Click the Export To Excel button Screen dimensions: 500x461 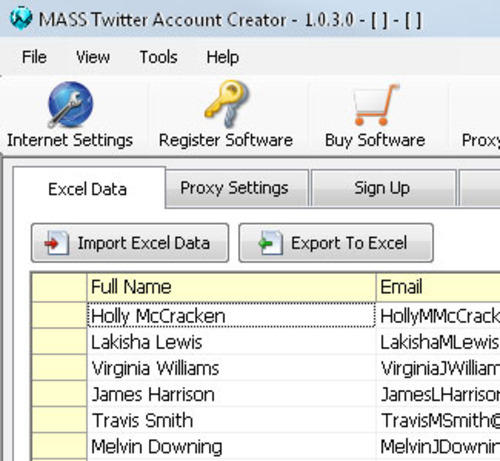[336, 243]
